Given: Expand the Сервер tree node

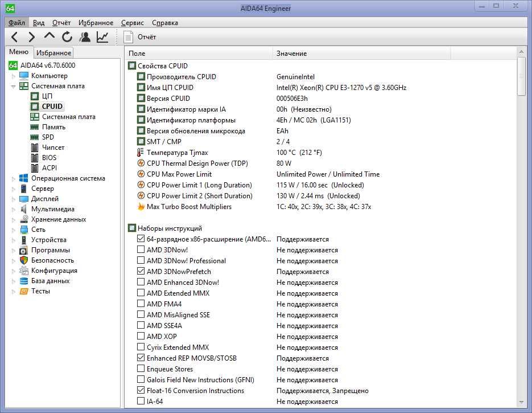Looking at the screenshot, I should [14, 189].
